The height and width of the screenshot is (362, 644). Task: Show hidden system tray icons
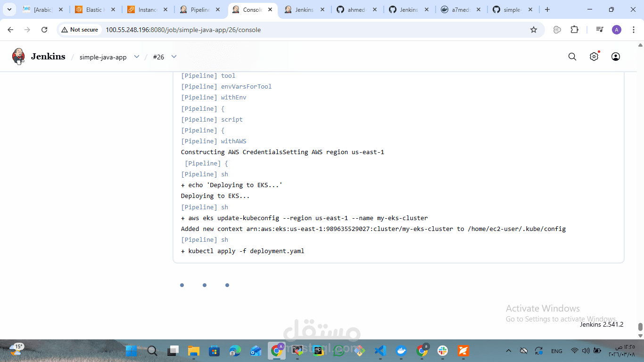pyautogui.click(x=508, y=351)
